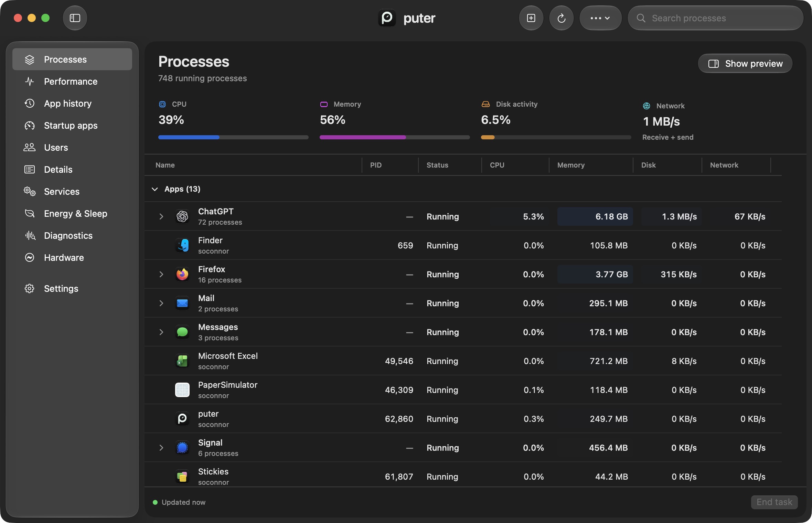Click the Diagnostics waveform icon

(x=30, y=236)
